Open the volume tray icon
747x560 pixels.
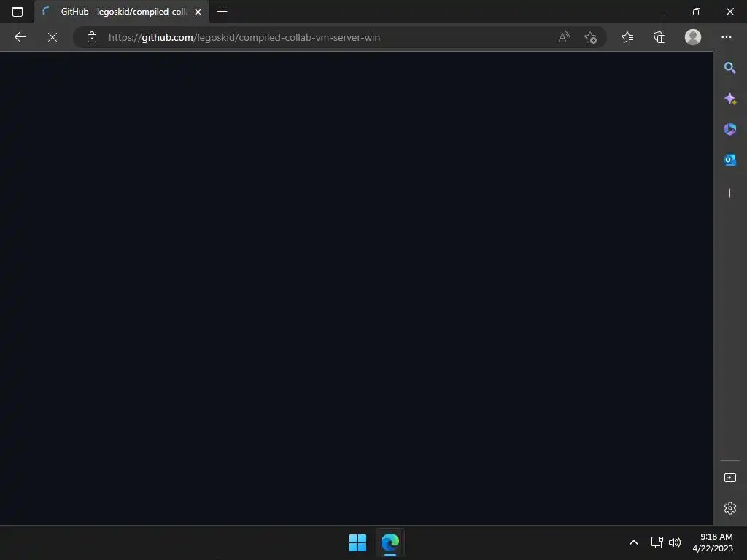click(x=675, y=542)
